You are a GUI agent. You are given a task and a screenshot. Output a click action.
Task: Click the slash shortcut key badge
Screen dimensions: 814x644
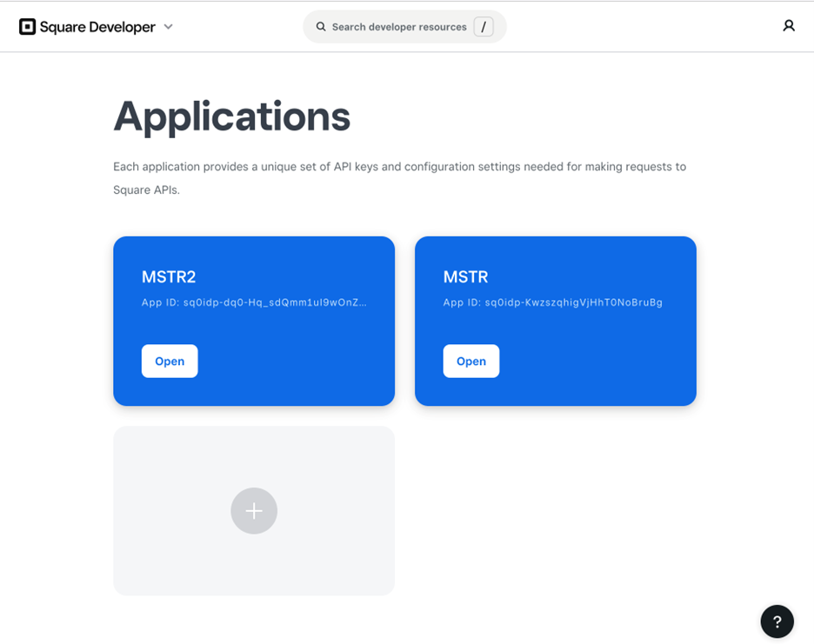point(484,27)
